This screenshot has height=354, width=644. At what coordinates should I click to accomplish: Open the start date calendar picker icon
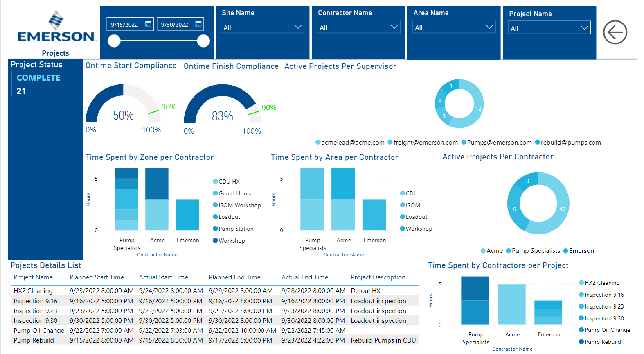[x=148, y=24]
